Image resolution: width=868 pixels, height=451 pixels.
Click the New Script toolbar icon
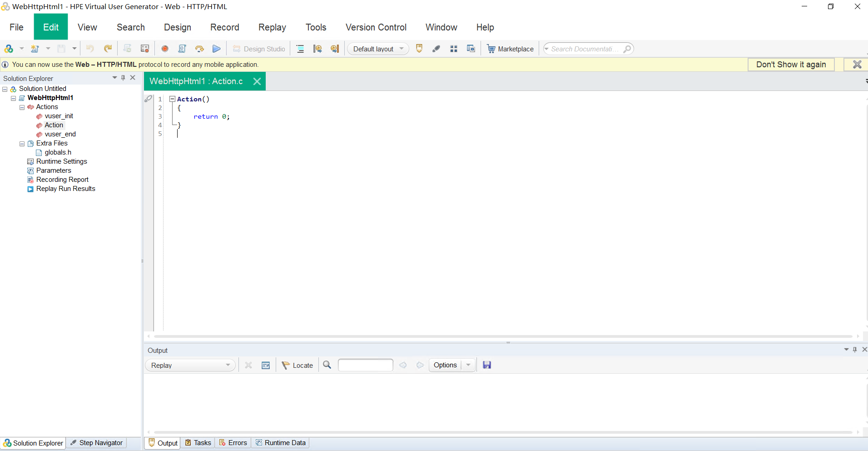(x=35, y=49)
